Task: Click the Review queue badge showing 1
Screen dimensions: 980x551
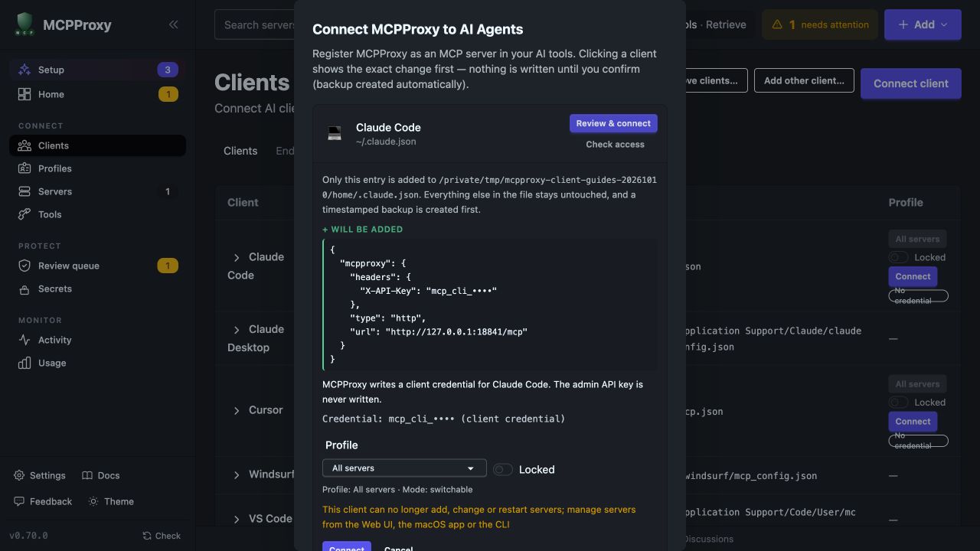Action: click(168, 266)
